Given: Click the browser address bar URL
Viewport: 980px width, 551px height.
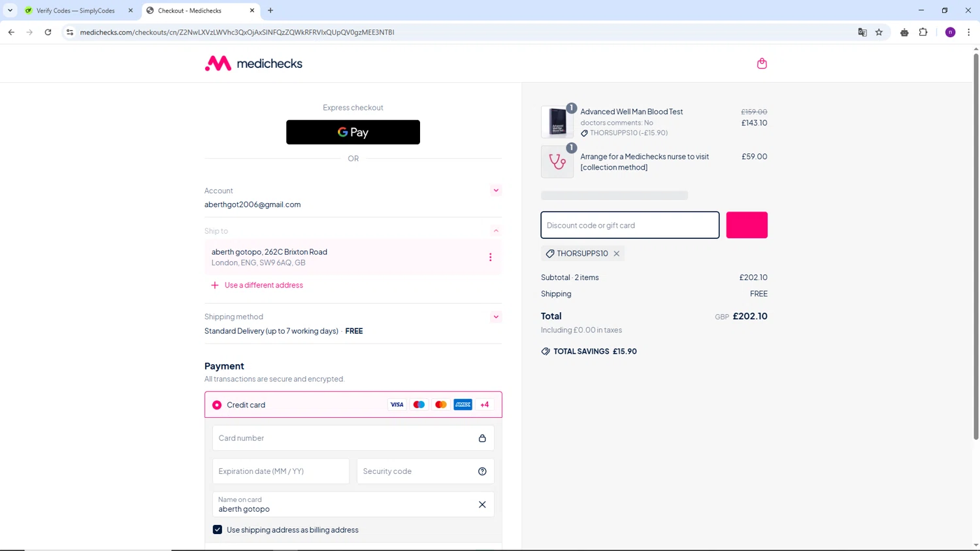Looking at the screenshot, I should point(237,32).
